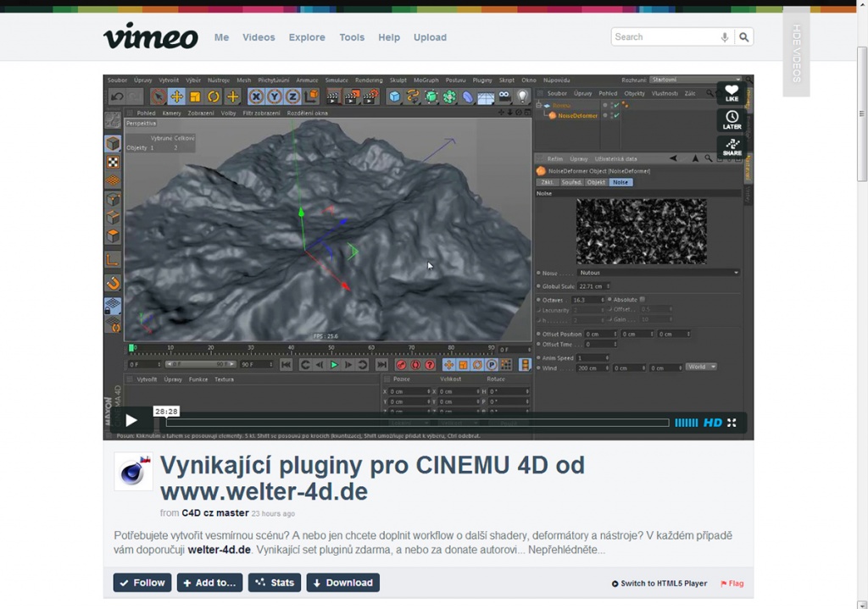Toggle the Position keyframe channel icon

tap(448, 364)
